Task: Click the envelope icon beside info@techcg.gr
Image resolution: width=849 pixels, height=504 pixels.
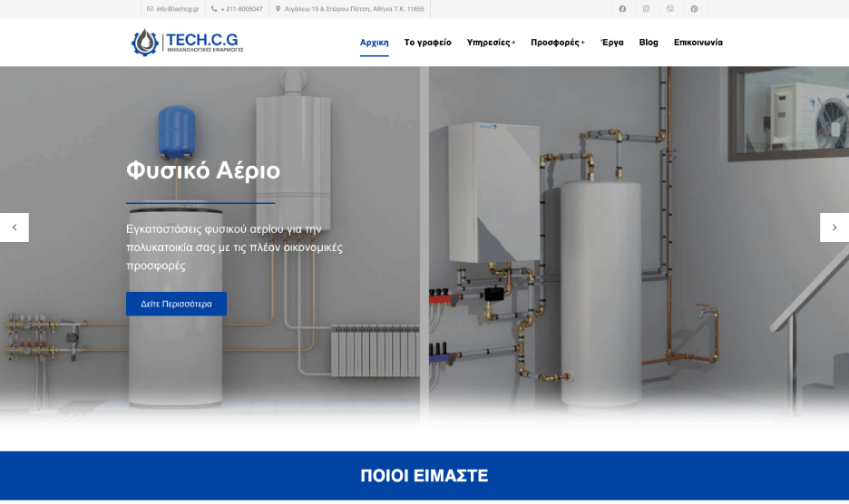Action: click(x=150, y=9)
